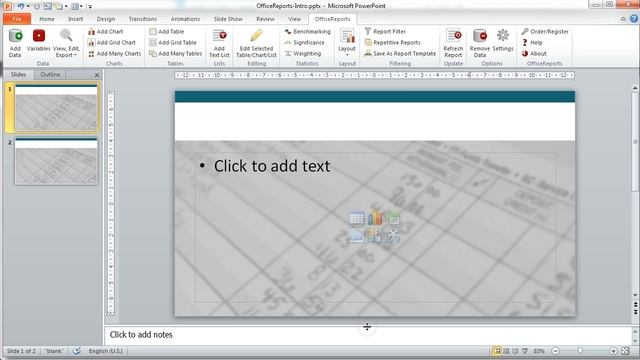Viewport: 640px width, 360px height.
Task: Switch to the Design ribbon tab
Action: click(106, 19)
